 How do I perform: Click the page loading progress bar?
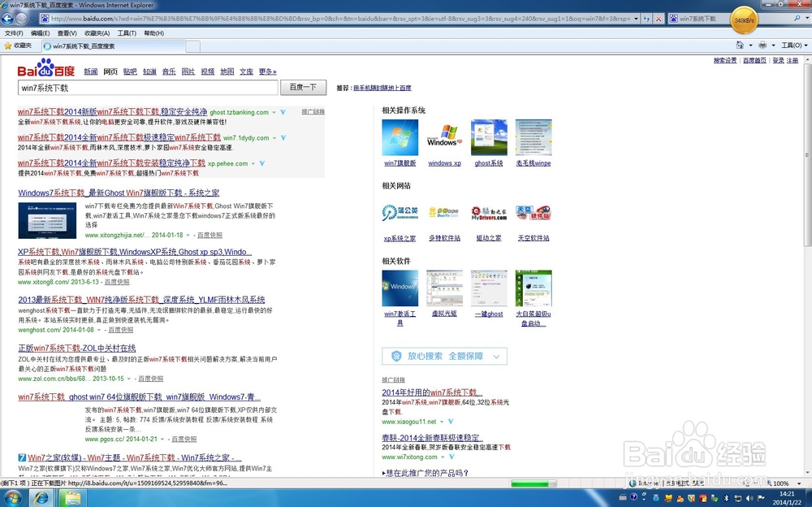click(533, 483)
